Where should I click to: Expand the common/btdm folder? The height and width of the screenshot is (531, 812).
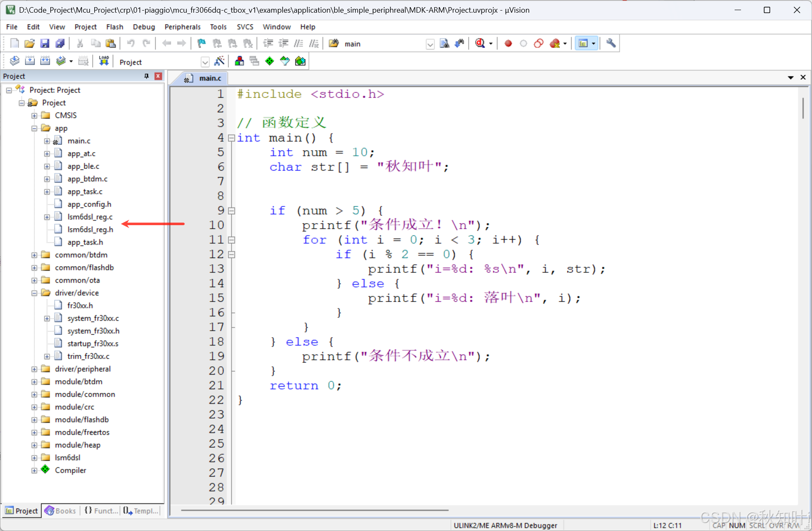[34, 255]
